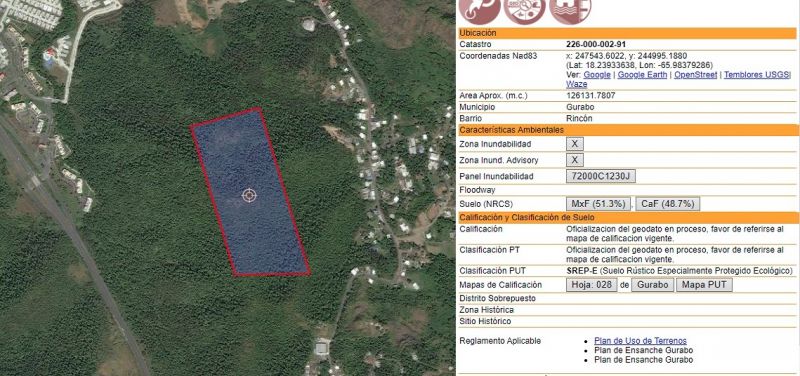The height and width of the screenshot is (376, 800).
Task: Open the Waze link
Action: [x=577, y=84]
